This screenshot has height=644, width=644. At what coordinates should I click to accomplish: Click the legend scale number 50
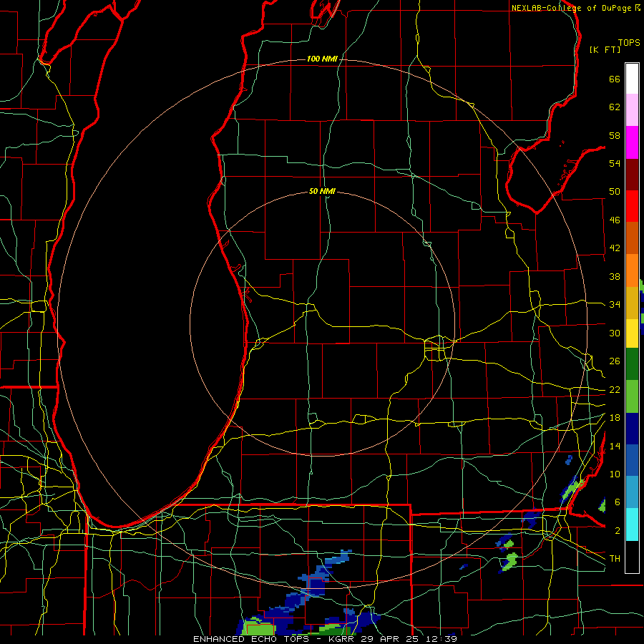click(615, 192)
